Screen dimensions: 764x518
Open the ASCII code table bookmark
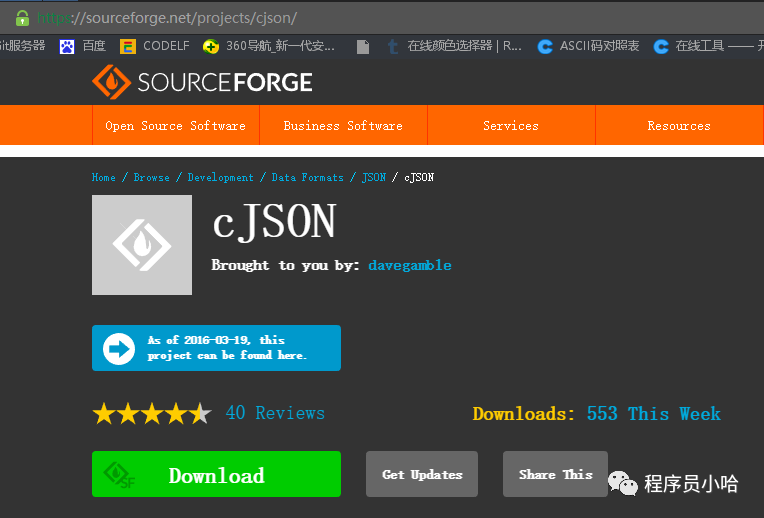pyautogui.click(x=588, y=46)
